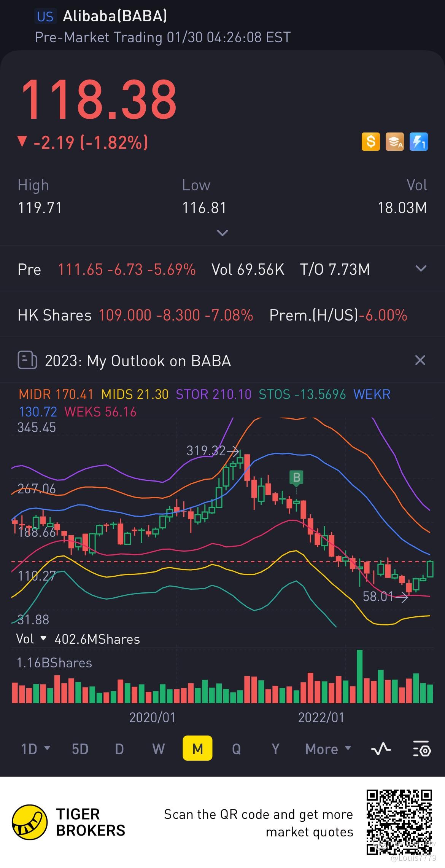Screen dimensions: 445x868
Task: Tap Vol 69.56K in Pre row
Action: click(248, 270)
